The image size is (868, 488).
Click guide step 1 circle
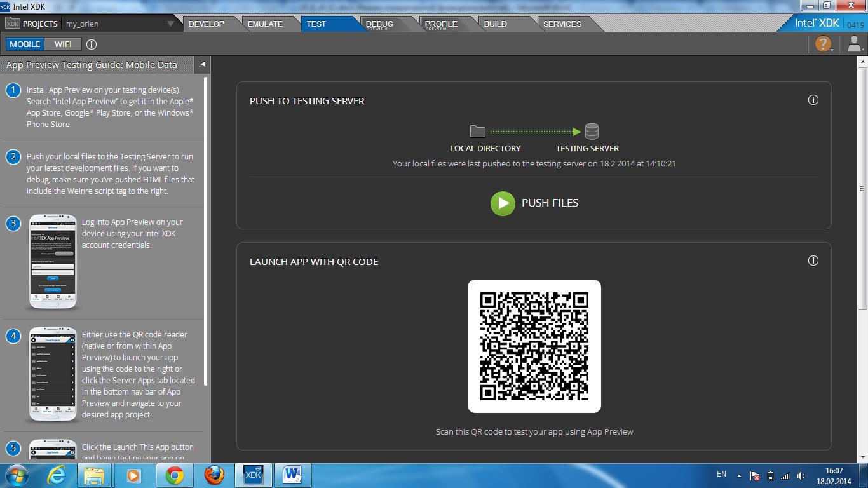coord(13,90)
